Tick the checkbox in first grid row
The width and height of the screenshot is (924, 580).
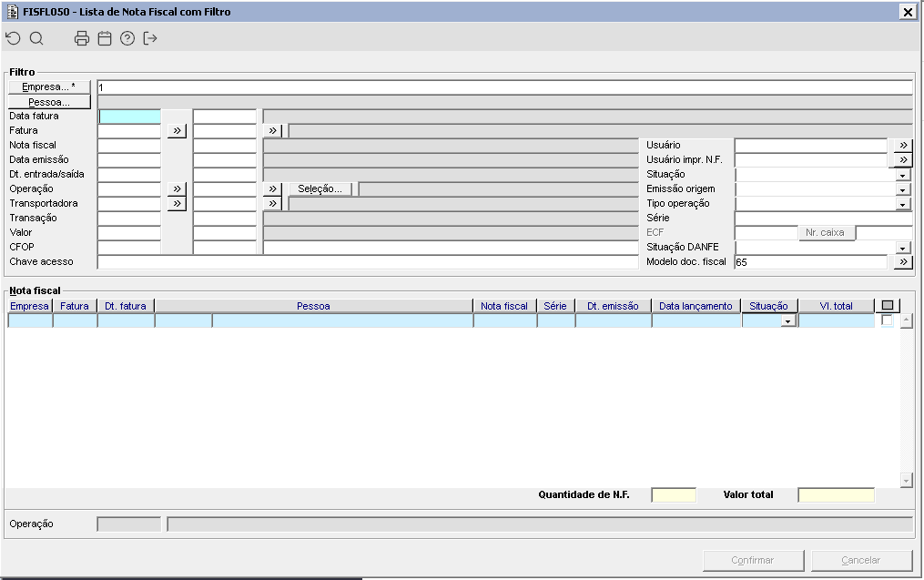point(887,321)
